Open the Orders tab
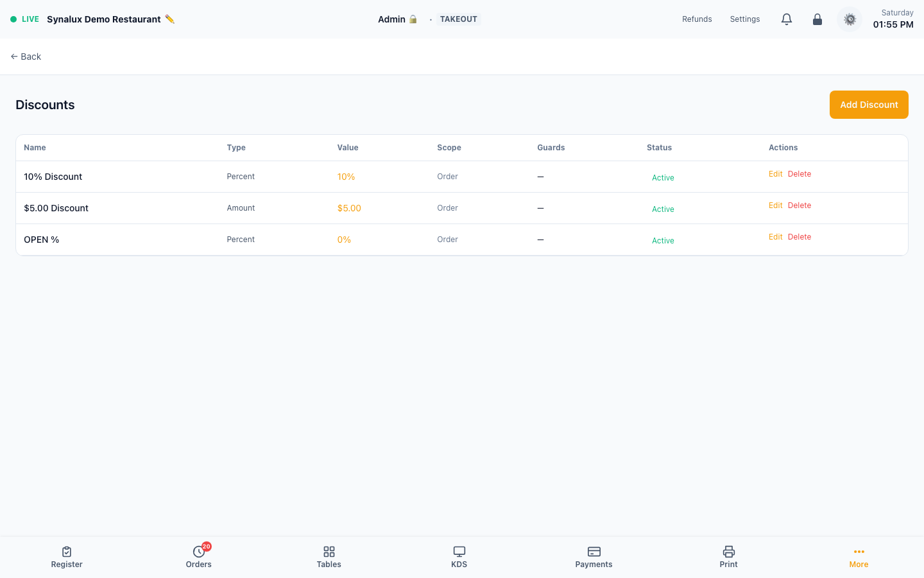 pyautogui.click(x=199, y=557)
